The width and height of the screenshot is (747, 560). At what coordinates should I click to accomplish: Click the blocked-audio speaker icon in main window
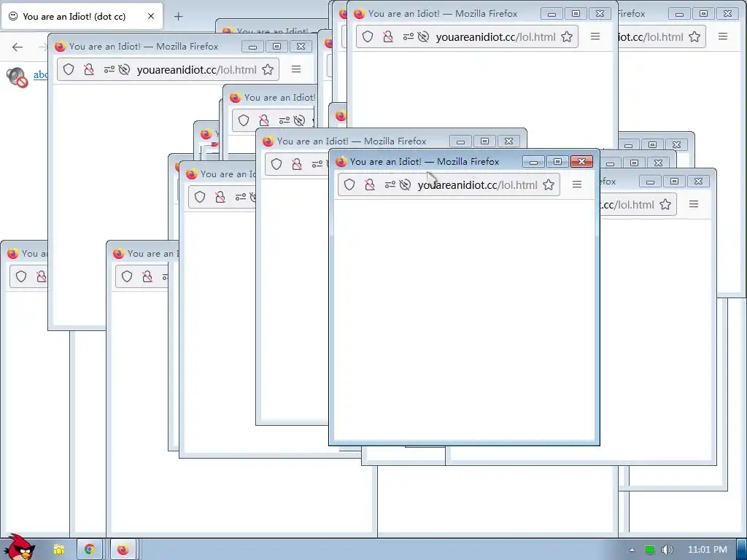point(18,77)
